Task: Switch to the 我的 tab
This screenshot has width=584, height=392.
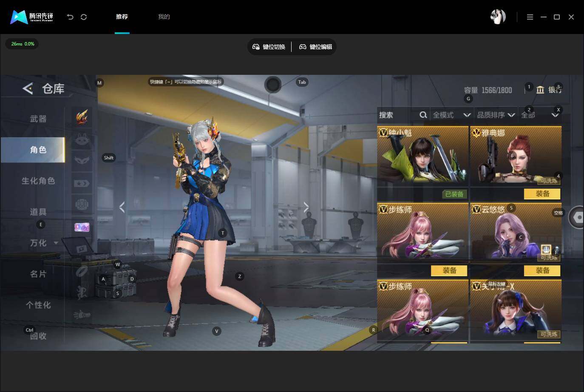Action: 164,17
